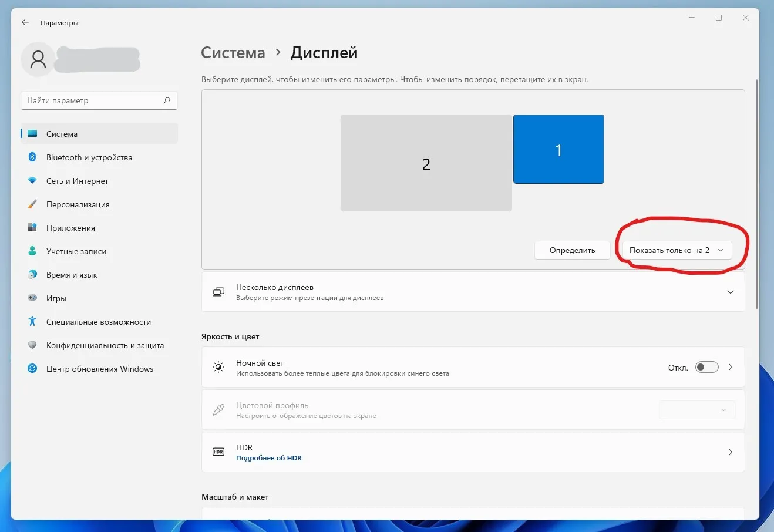
Task: Open the Подробнее об HDR link
Action: pos(269,458)
